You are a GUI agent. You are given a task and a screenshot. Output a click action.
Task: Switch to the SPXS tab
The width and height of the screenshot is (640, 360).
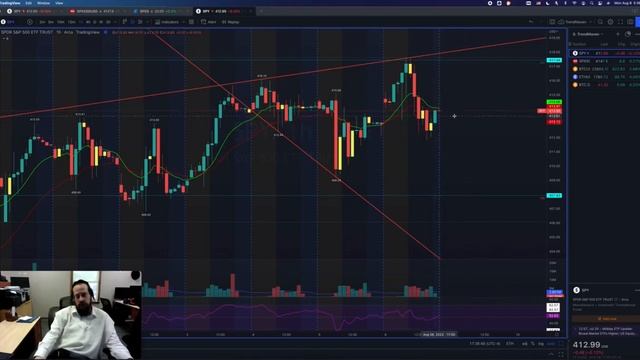163,11
